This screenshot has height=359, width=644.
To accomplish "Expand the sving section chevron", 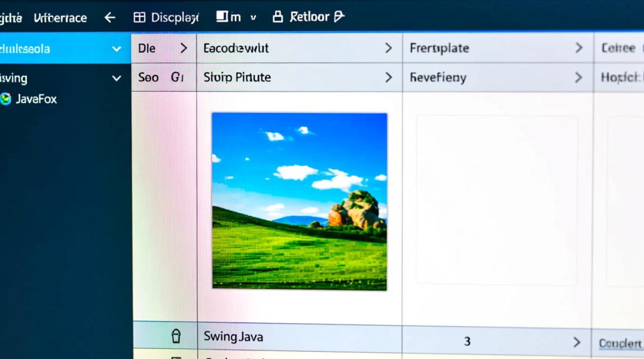I will pyautogui.click(x=116, y=78).
